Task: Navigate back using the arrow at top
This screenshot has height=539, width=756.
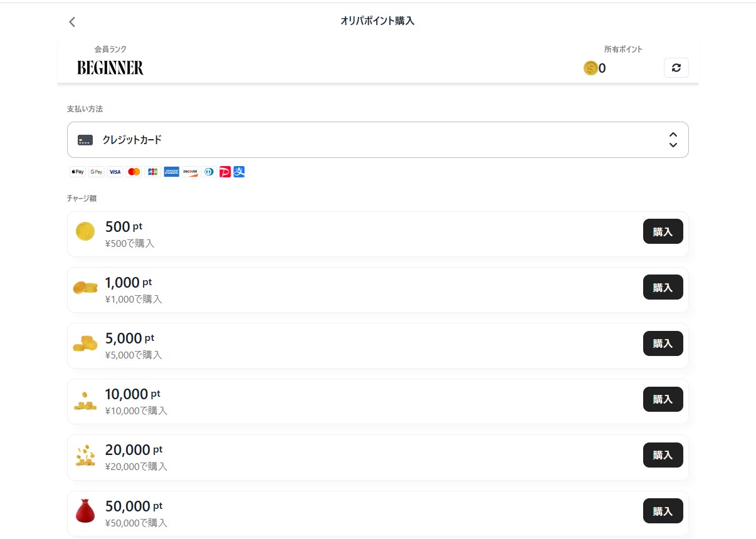Action: tap(71, 21)
